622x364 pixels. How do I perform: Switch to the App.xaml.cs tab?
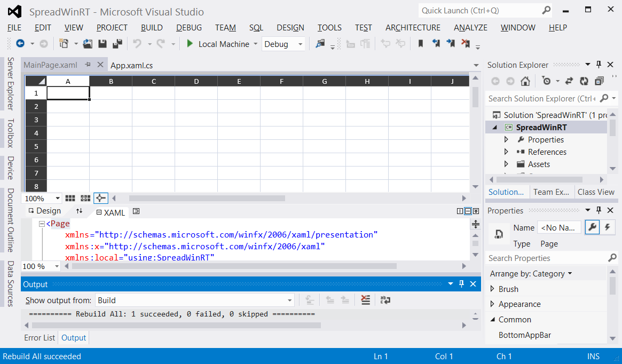[x=132, y=66]
